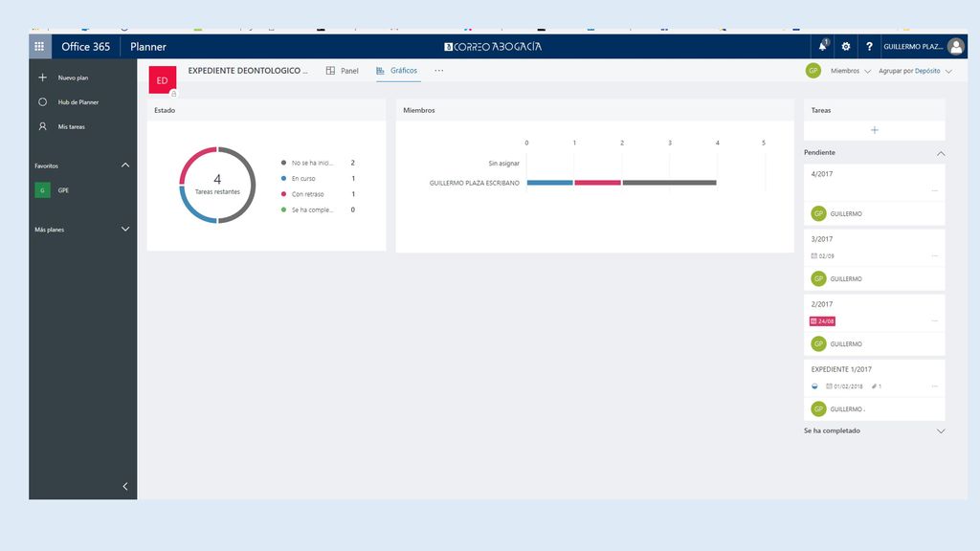Image resolution: width=980 pixels, height=551 pixels.
Task: Open the task card 3/2017
Action: coord(875,259)
